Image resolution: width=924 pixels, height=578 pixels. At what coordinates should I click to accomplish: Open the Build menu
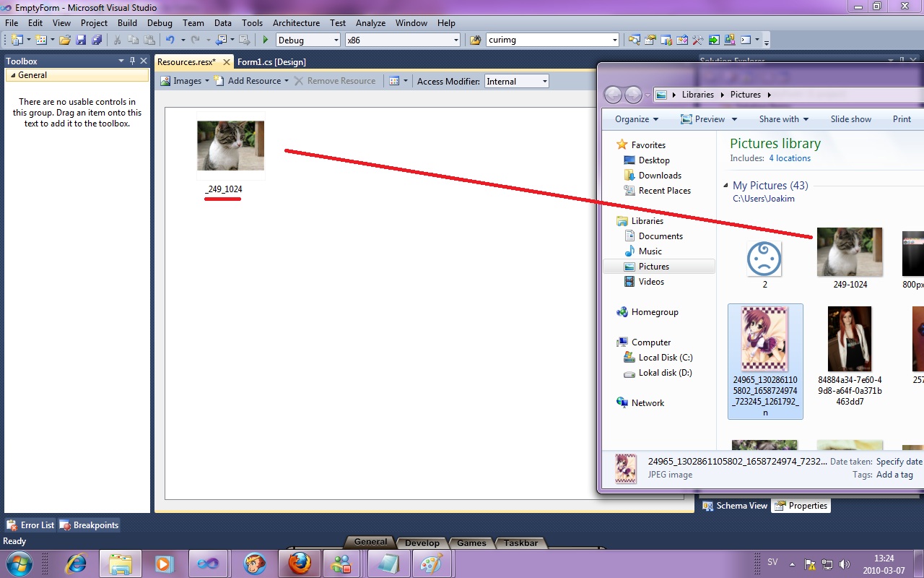[x=127, y=22]
